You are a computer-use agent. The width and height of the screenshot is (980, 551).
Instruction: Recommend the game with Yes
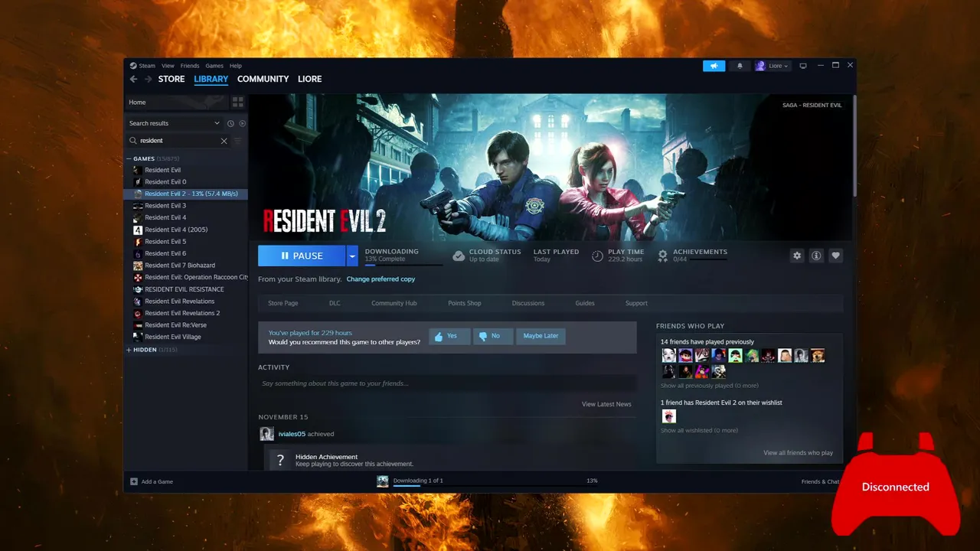449,336
